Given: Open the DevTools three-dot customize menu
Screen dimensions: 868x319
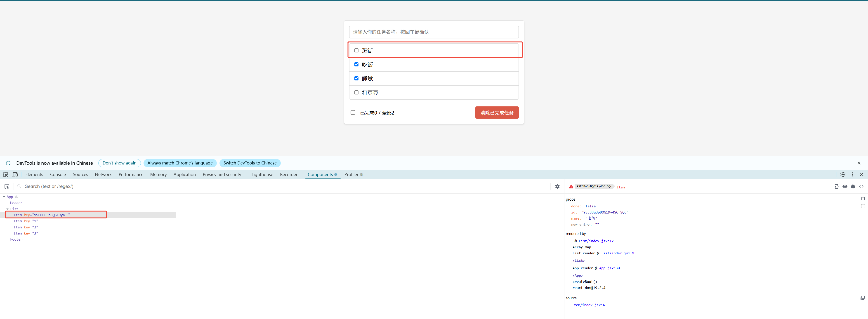Looking at the screenshot, I should (852, 174).
